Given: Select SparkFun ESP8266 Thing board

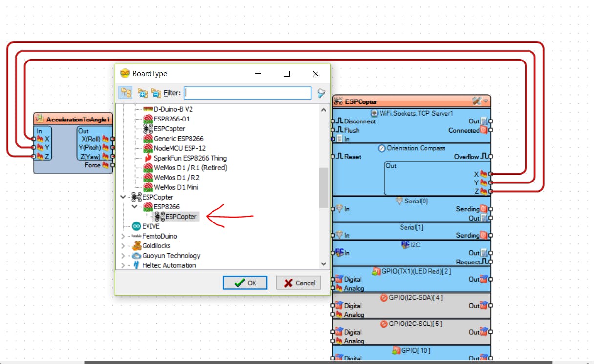Looking at the screenshot, I should pyautogui.click(x=185, y=158).
